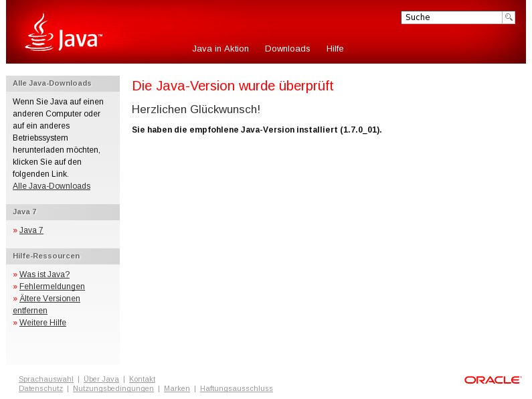This screenshot has height=399, width=532.
Task: Click the Oracle logo in footer
Action: [493, 380]
